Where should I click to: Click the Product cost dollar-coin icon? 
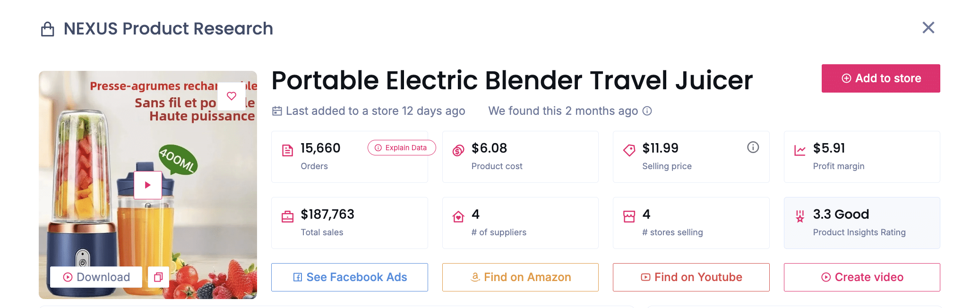coord(458,149)
